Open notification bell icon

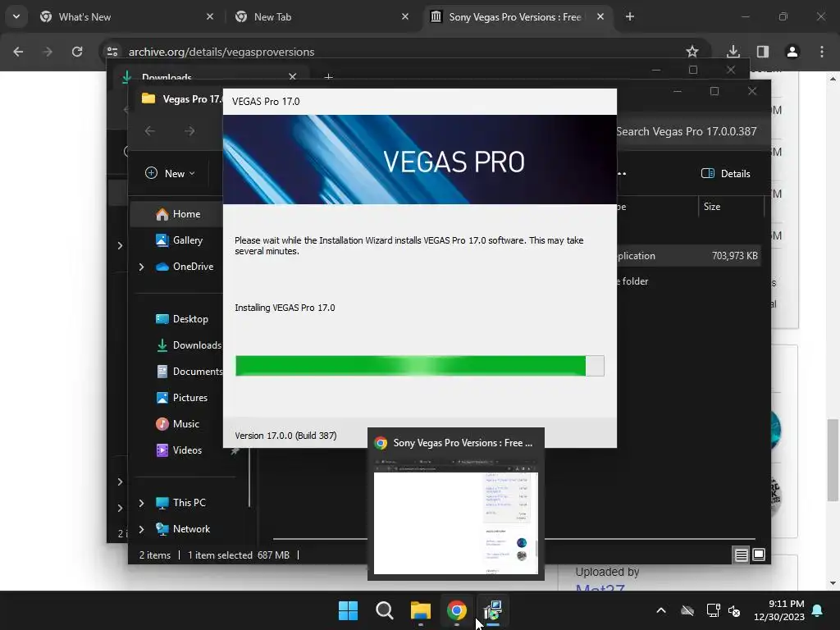[x=818, y=610]
